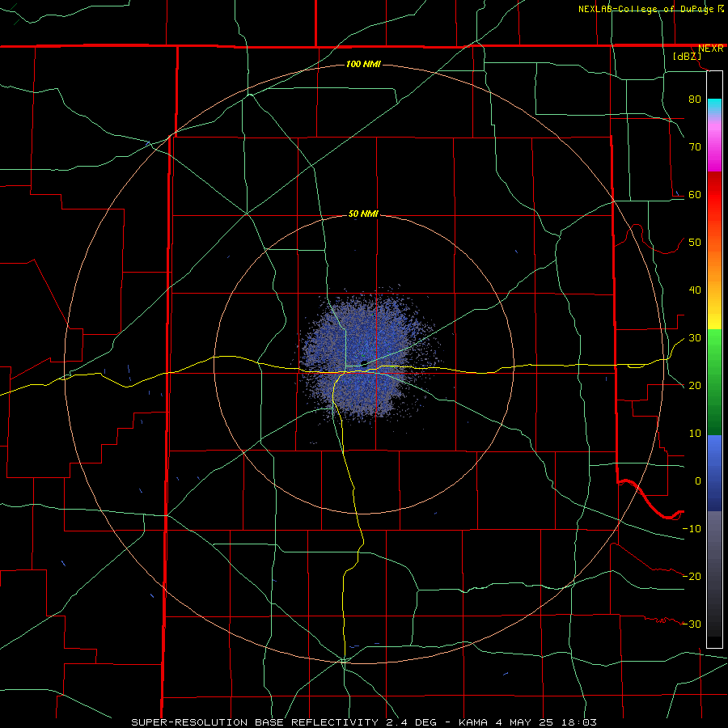Viewport: 728px width, 728px height.
Task: Click the 30 value on dBZ scale
Action: click(x=695, y=338)
